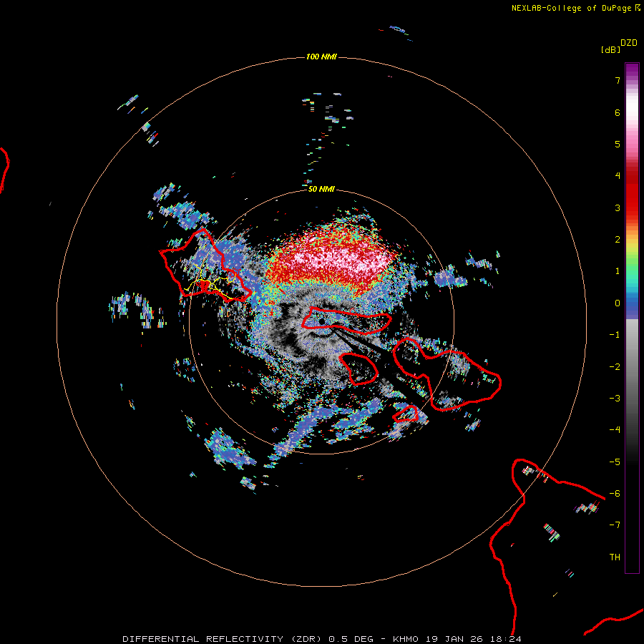Click the -2 dB mark on the color scale

615,367
